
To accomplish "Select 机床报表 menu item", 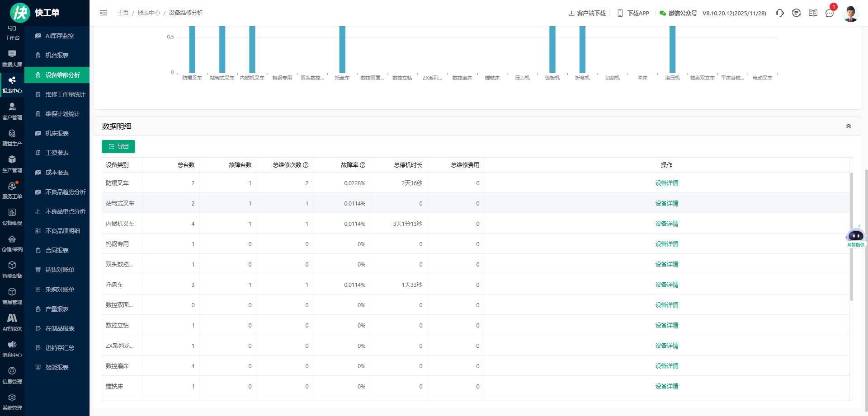I will (57, 133).
